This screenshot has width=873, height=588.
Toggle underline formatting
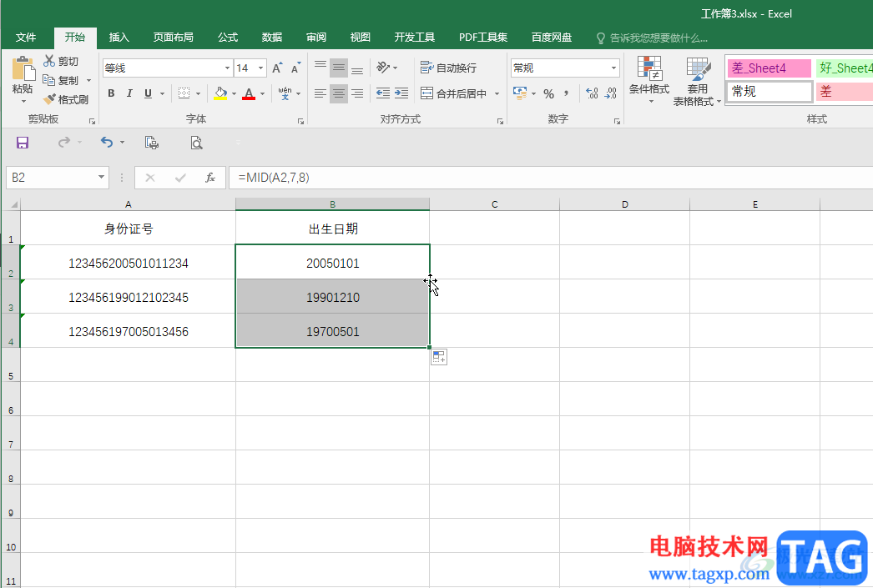(148, 93)
